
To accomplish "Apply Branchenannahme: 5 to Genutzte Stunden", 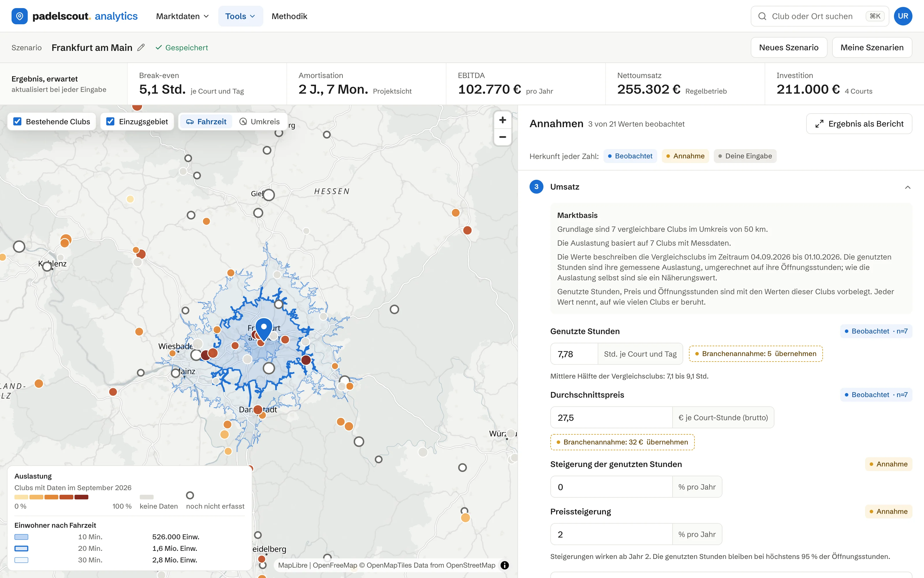I will click(755, 354).
